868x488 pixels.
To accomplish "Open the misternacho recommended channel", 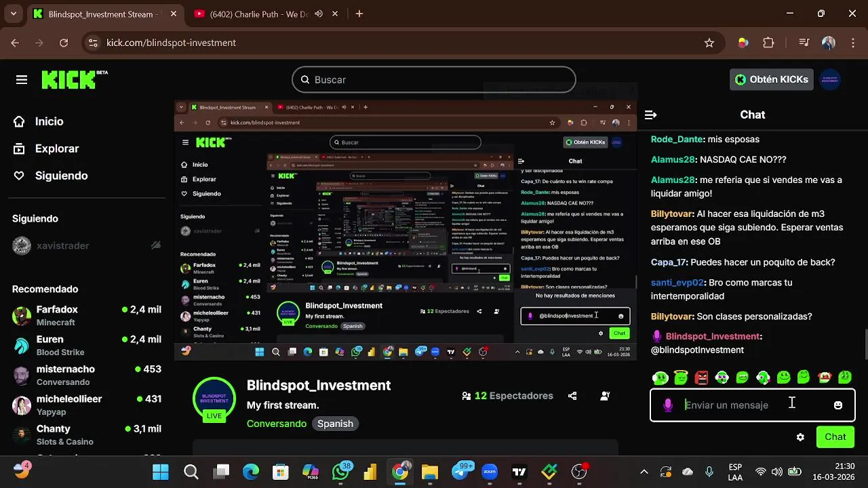I will pos(87,375).
